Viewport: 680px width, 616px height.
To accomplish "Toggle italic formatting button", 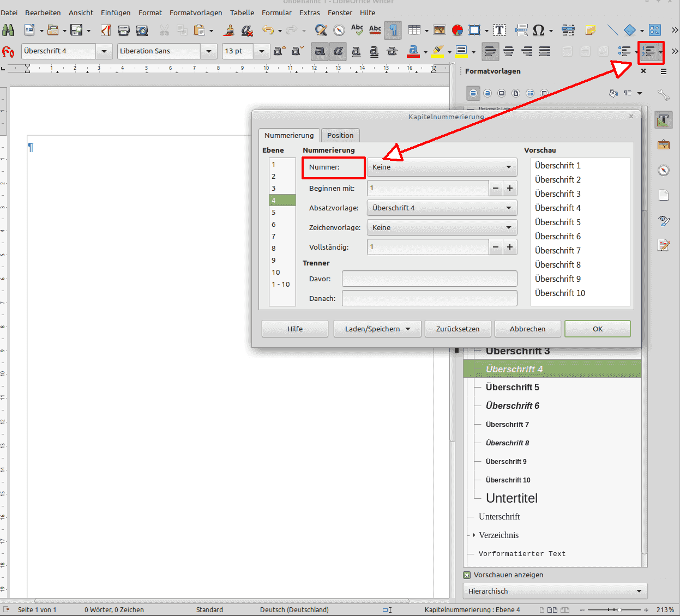I will 338,51.
